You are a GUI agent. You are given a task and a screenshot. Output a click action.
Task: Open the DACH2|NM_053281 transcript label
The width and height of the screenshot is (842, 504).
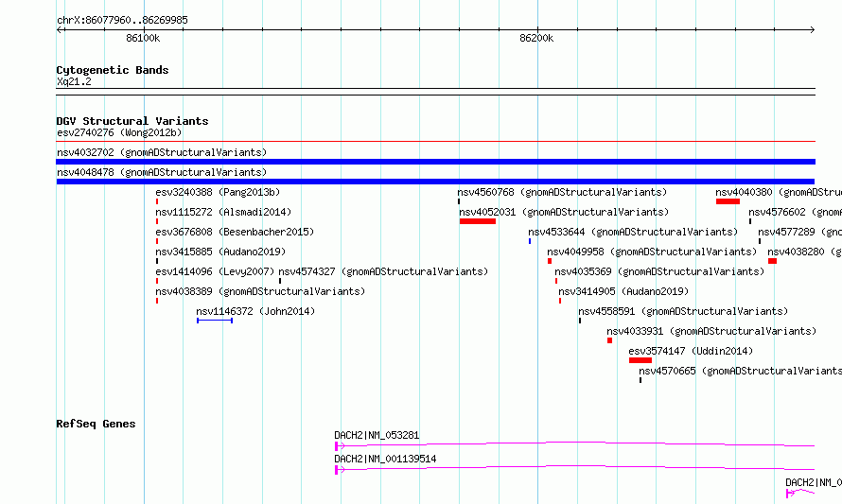(x=377, y=435)
